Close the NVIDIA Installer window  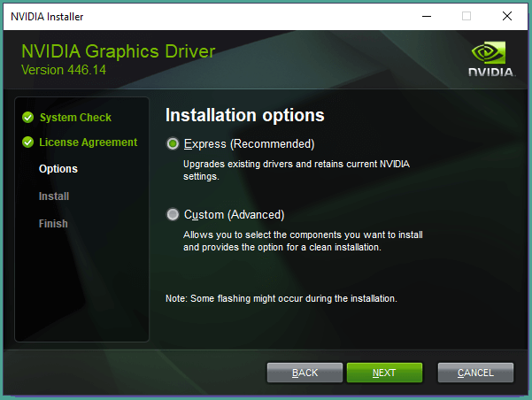507,16
